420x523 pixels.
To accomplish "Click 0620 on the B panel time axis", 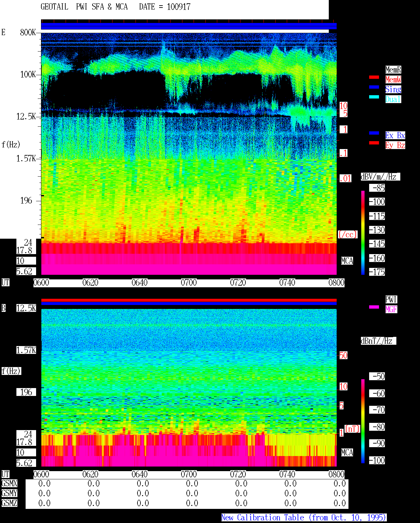I will (90, 474).
